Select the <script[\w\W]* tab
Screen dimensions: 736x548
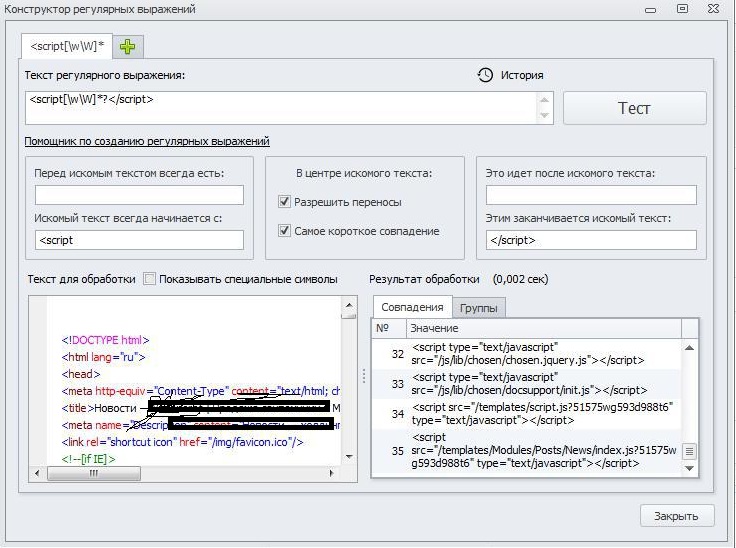point(67,46)
